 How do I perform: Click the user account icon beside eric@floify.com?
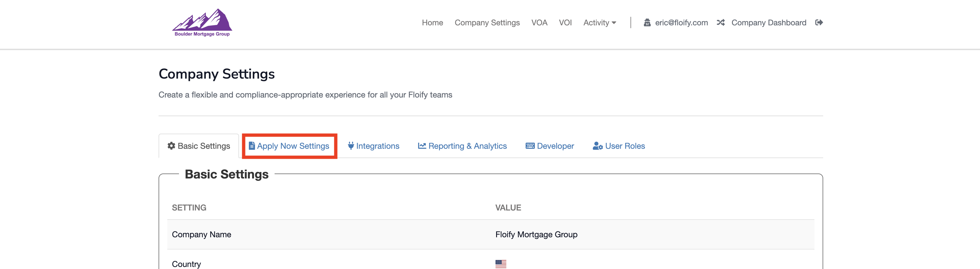point(647,23)
